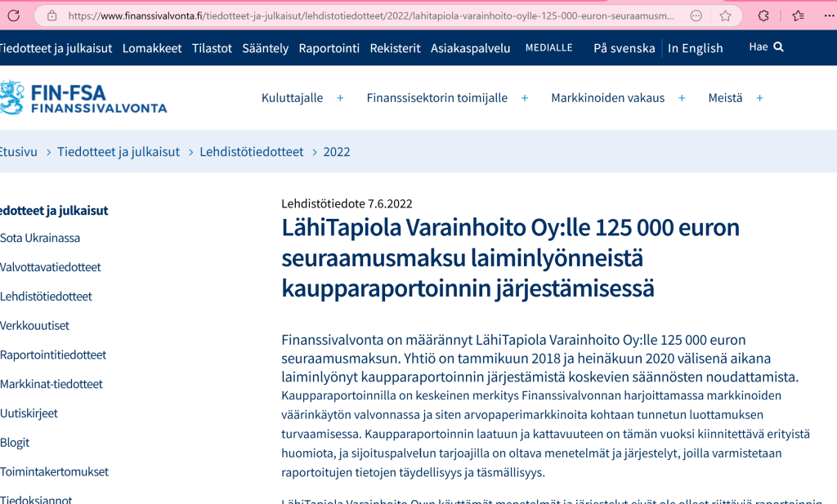This screenshot has width=837, height=504.
Task: Open the browser extensions puzzle icon
Action: pyautogui.click(x=763, y=16)
